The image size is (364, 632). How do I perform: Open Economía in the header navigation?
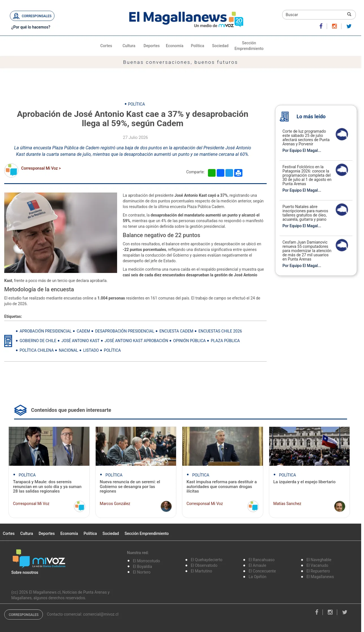click(x=175, y=46)
